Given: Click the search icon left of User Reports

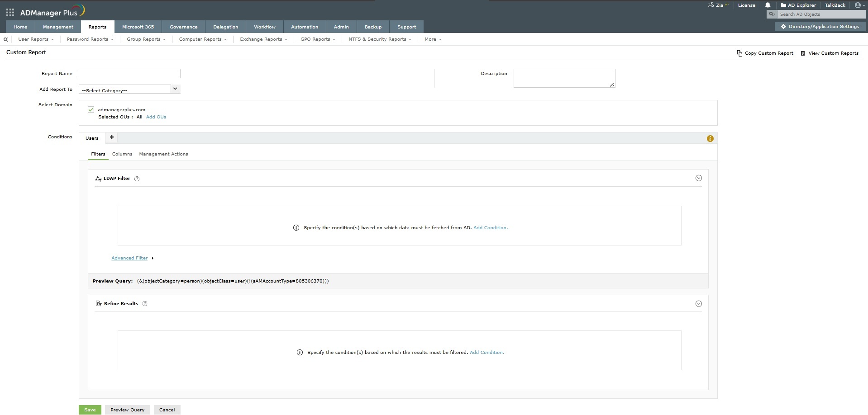Looking at the screenshot, I should click(x=5, y=39).
